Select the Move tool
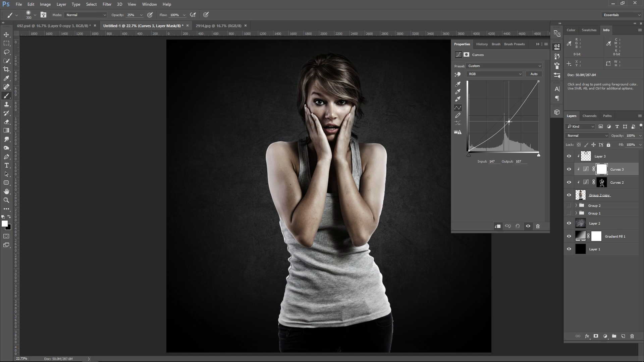644x362 pixels. 6,35
